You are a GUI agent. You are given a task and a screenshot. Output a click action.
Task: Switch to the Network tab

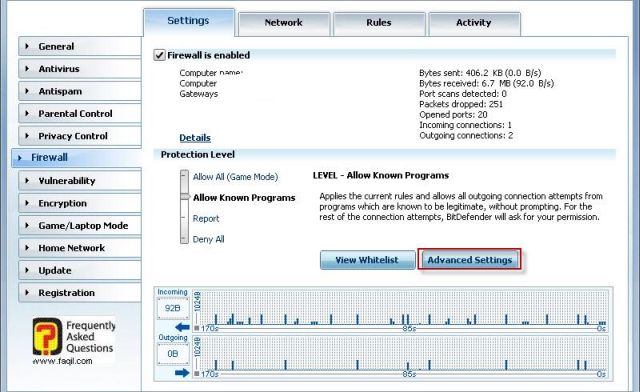coord(284,23)
